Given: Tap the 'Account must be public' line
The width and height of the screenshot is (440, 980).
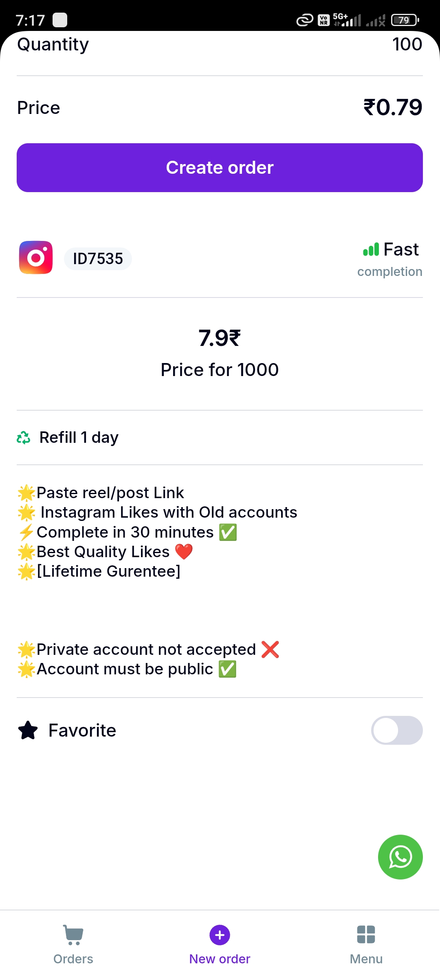Looking at the screenshot, I should click(125, 669).
